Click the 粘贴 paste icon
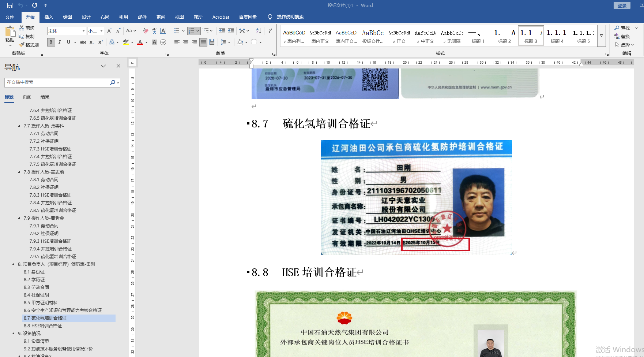The height and width of the screenshot is (357, 644). [10, 31]
